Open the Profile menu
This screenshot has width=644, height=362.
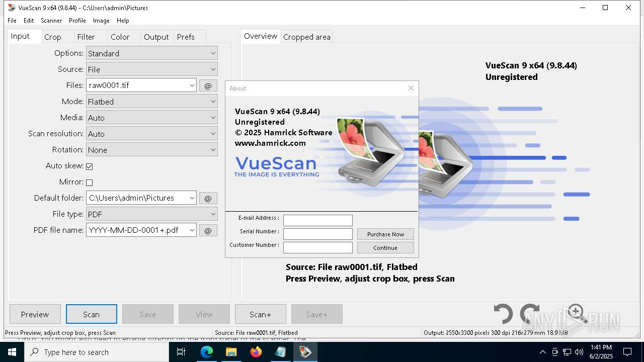pos(77,21)
